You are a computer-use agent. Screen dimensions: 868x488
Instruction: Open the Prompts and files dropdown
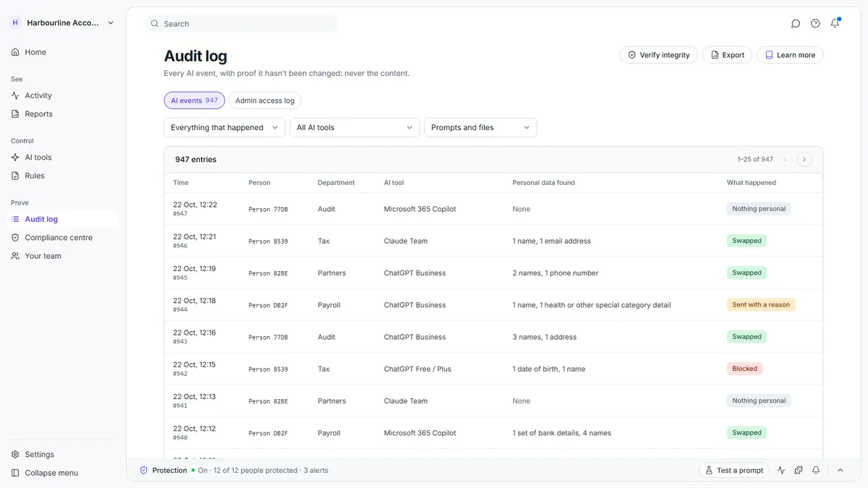pyautogui.click(x=480, y=127)
